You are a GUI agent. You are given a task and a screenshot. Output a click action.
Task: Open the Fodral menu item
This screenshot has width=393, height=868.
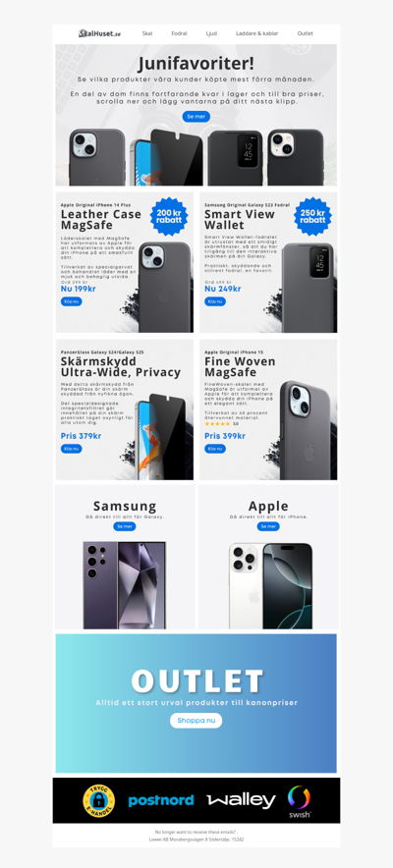180,33
